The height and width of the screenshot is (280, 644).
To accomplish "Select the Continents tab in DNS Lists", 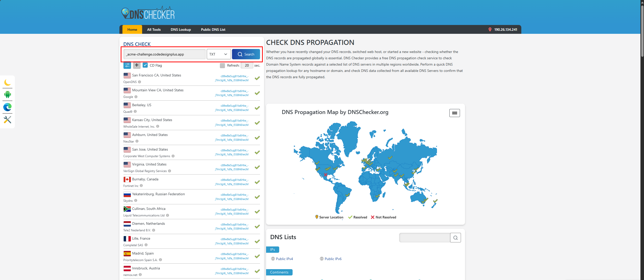I will tap(279, 272).
